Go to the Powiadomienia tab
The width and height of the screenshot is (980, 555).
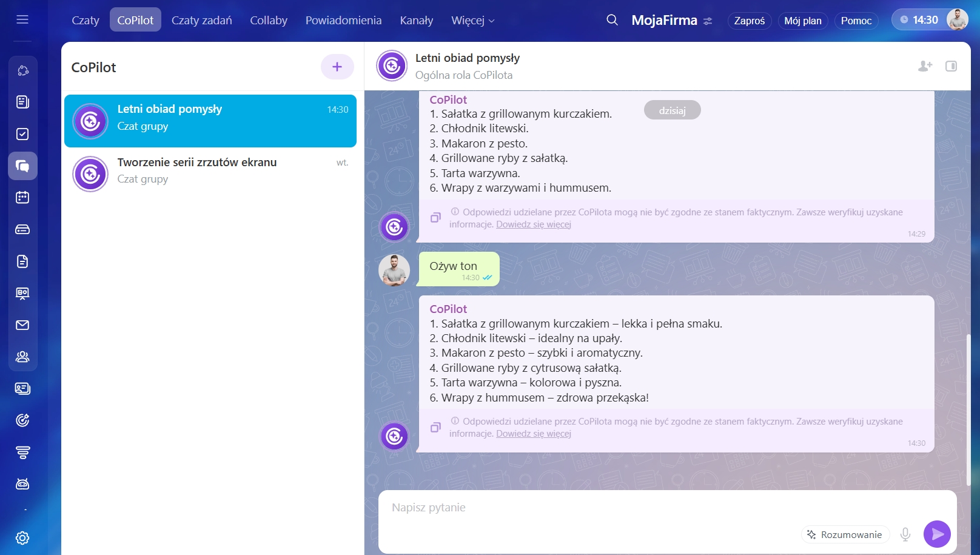click(343, 21)
